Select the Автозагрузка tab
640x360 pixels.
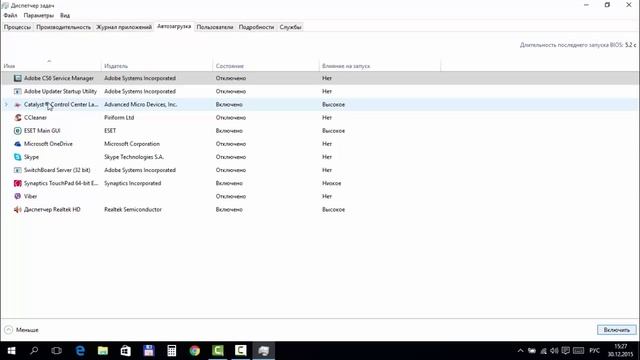pos(174,27)
